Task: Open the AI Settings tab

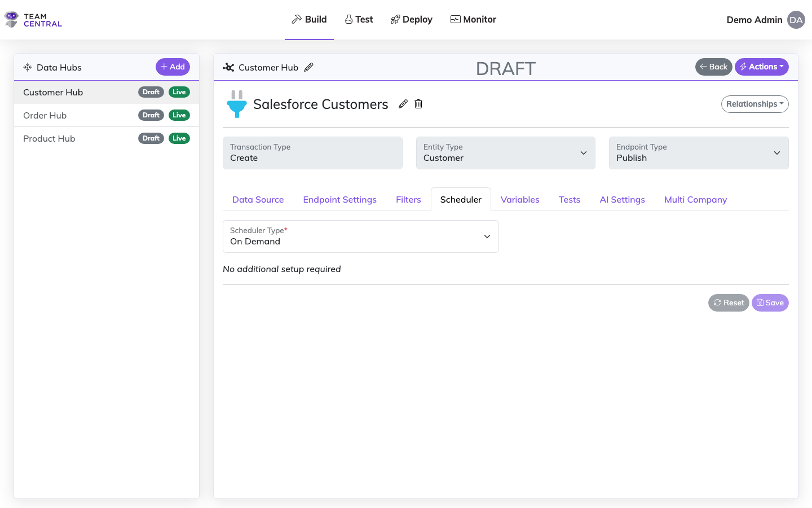Action: tap(622, 199)
